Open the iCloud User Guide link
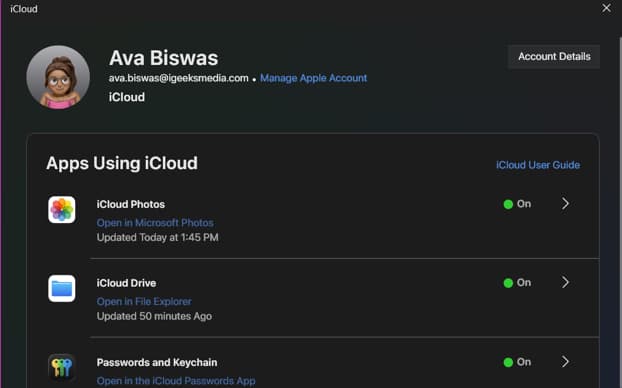Image resolution: width=622 pixels, height=388 pixels. tap(538, 165)
